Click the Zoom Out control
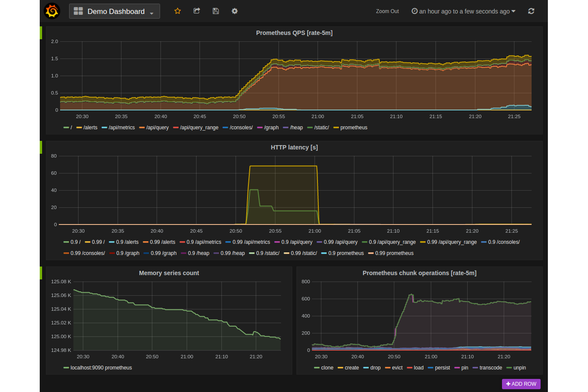Screen dimensions: 588x392 (x=387, y=11)
